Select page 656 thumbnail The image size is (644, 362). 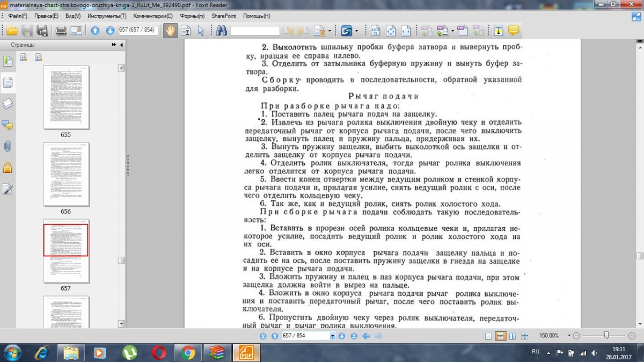pyautogui.click(x=66, y=174)
